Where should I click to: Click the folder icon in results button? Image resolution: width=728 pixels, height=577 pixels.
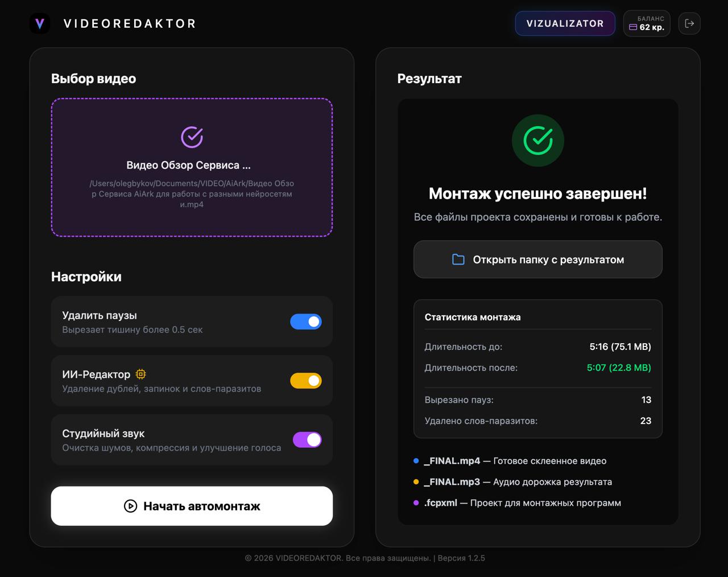tap(458, 259)
